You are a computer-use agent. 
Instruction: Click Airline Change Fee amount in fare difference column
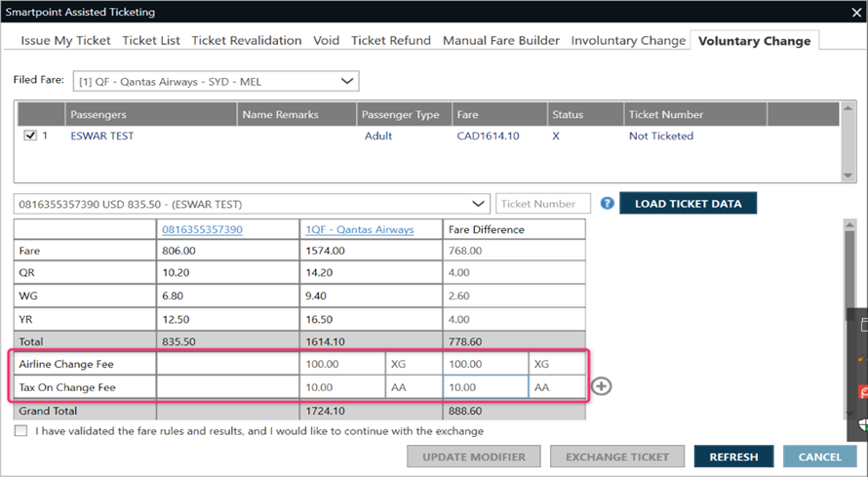[484, 363]
